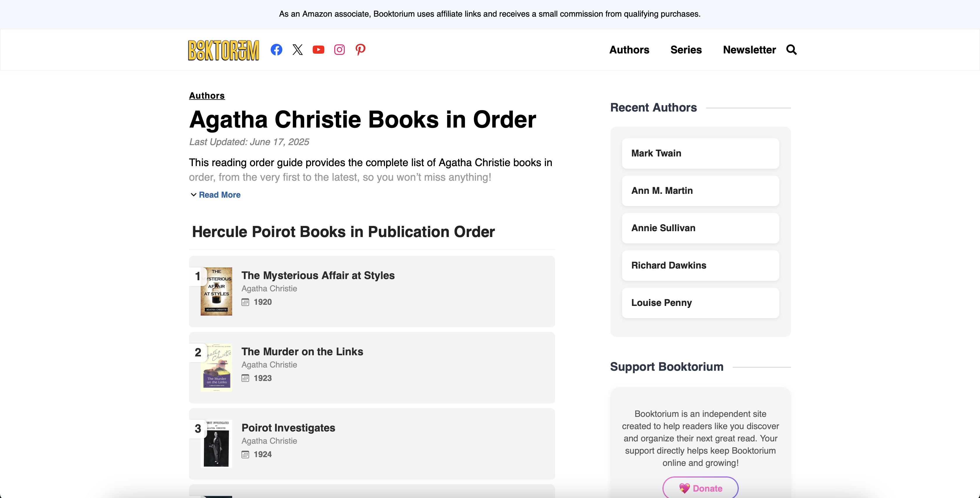Open the Pinterest social icon
Screen dimensions: 980x498
pyautogui.click(x=360, y=50)
